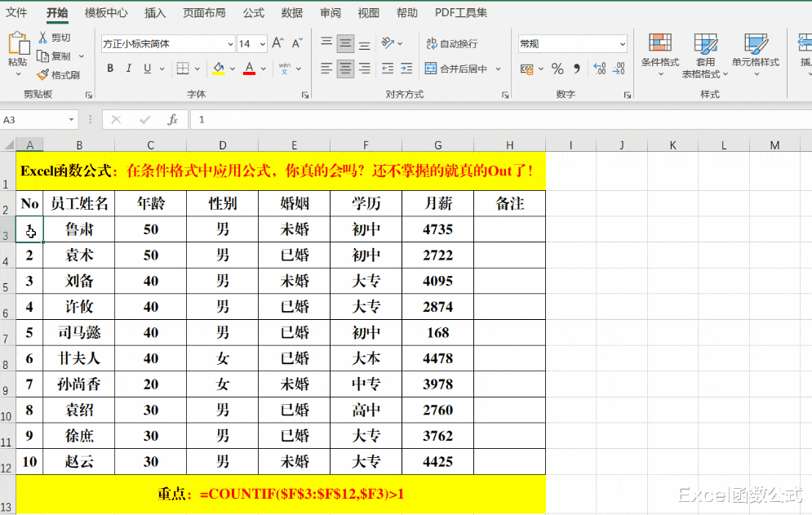Cancel formula entry X icon
Viewport: 812px width, 515px height.
[x=116, y=120]
